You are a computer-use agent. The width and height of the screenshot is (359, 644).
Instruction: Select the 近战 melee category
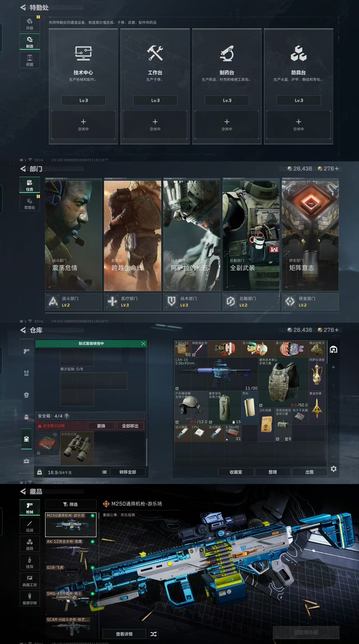[30, 526]
